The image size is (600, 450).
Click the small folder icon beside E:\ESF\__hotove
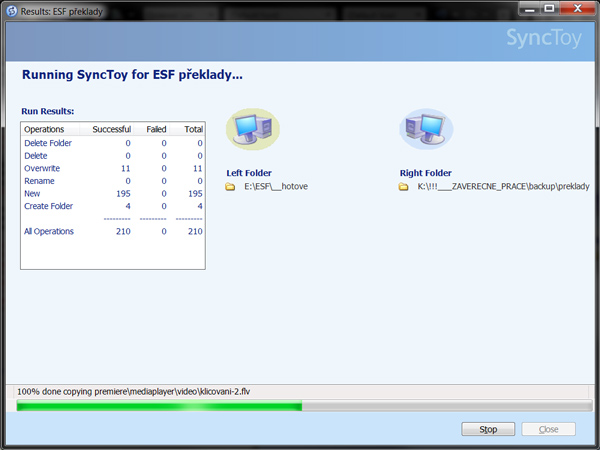click(231, 187)
